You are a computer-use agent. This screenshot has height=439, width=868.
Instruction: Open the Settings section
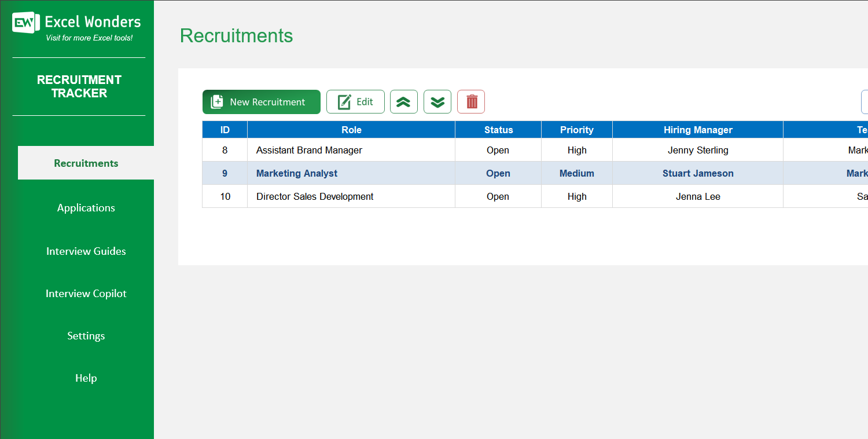coord(86,335)
